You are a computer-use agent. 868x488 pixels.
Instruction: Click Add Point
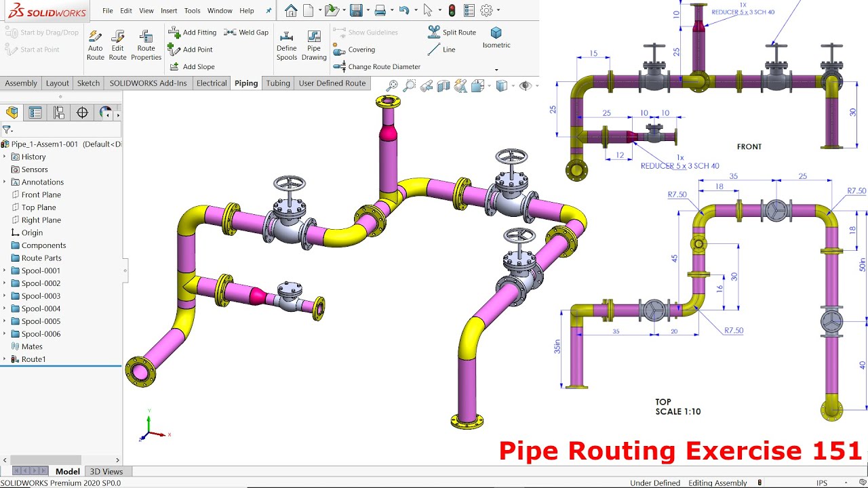click(191, 49)
